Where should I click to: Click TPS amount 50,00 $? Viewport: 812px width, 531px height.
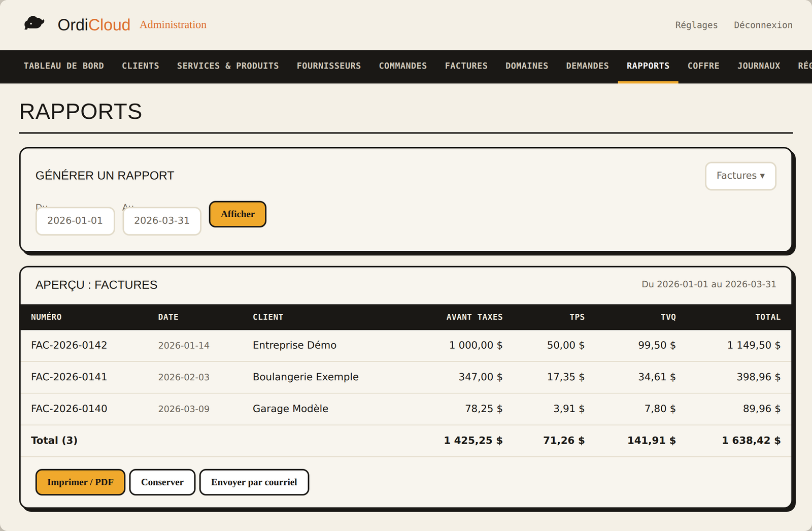pos(565,345)
